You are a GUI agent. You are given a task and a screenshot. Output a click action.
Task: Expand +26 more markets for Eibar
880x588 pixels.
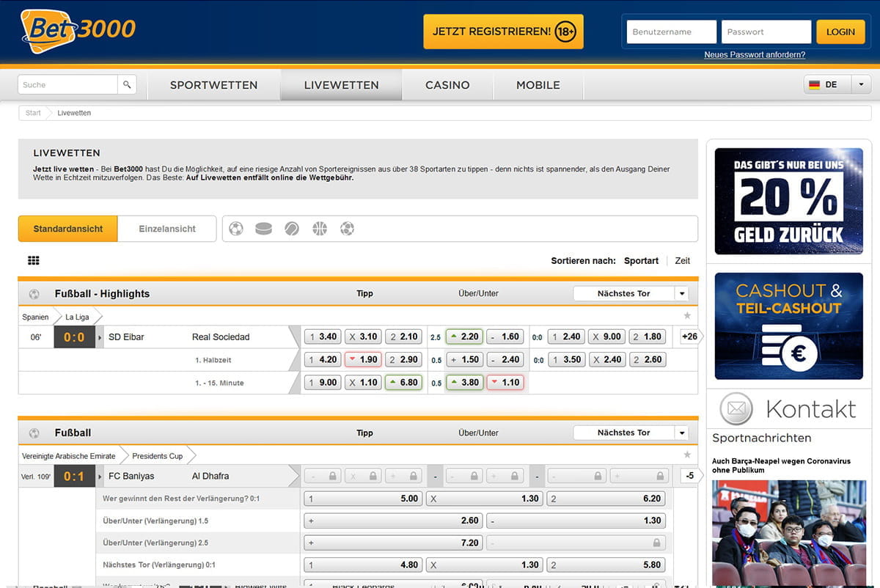pos(690,337)
